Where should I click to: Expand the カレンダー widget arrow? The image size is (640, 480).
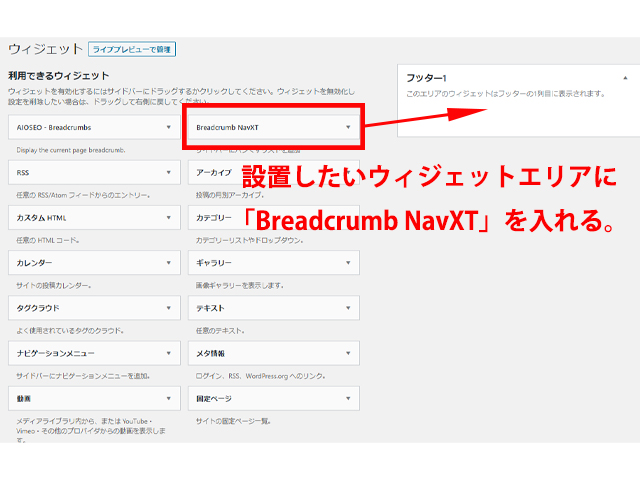[169, 263]
